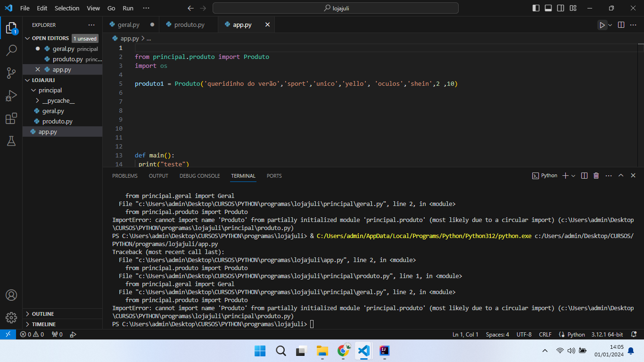The width and height of the screenshot is (644, 362).
Task: Open the Accounts menu icon
Action: coord(11,295)
